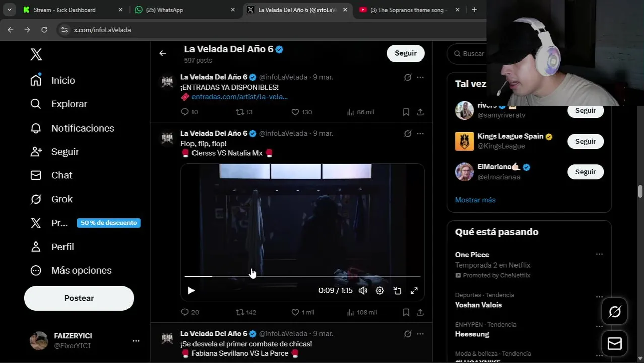Viewport: 644px width, 363px height.
Task: Click the address bar URL
Action: coord(102,30)
